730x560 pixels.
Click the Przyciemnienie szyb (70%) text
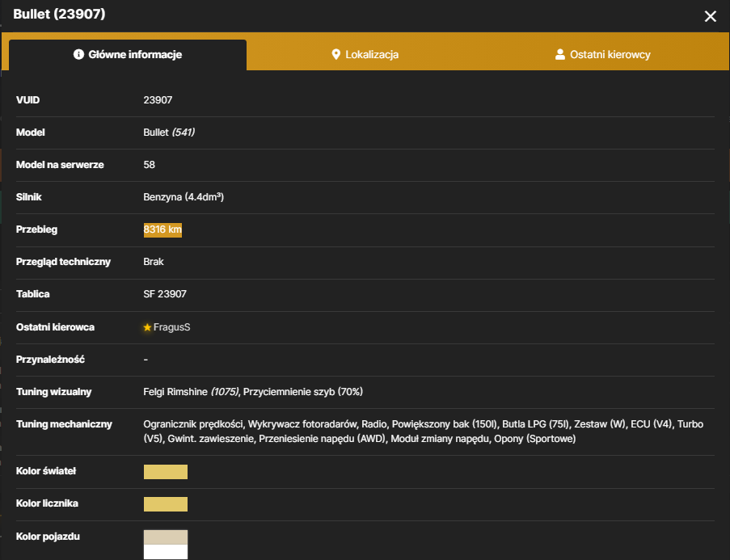point(303,392)
